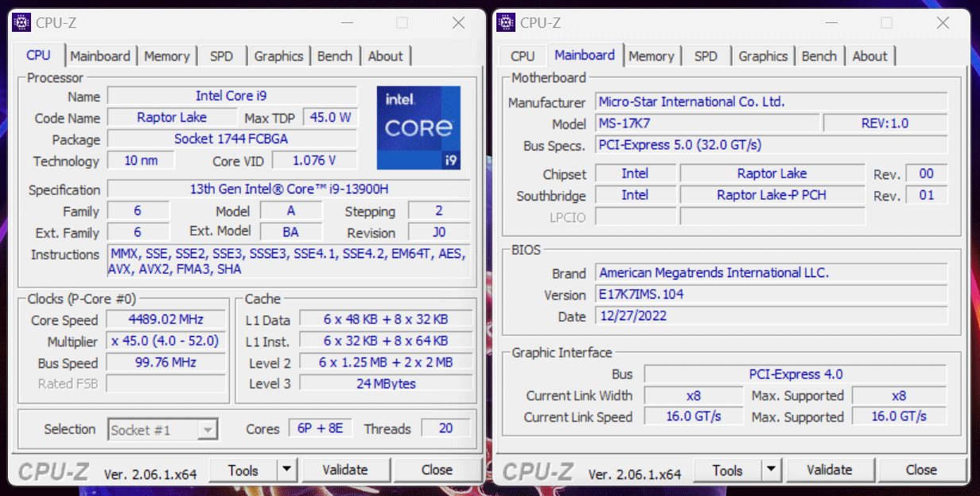Click Validate button in the right window
The width and height of the screenshot is (980, 496).
click(x=830, y=470)
